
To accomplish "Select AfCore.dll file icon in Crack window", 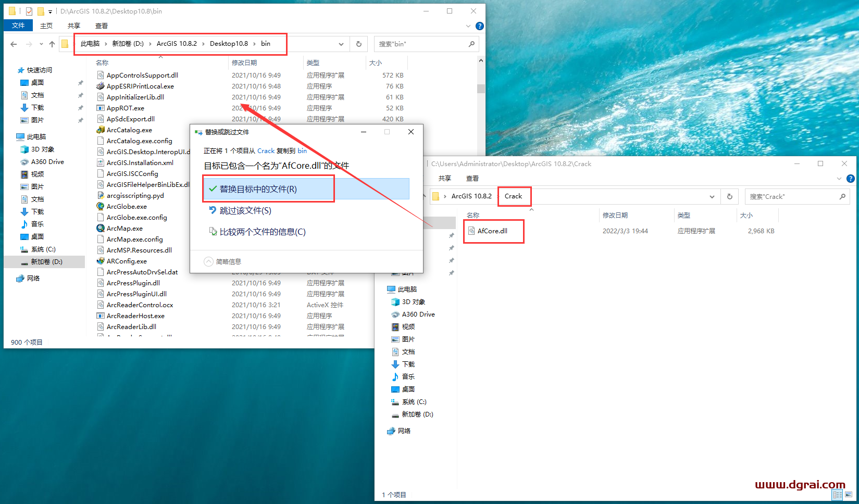I will point(471,231).
